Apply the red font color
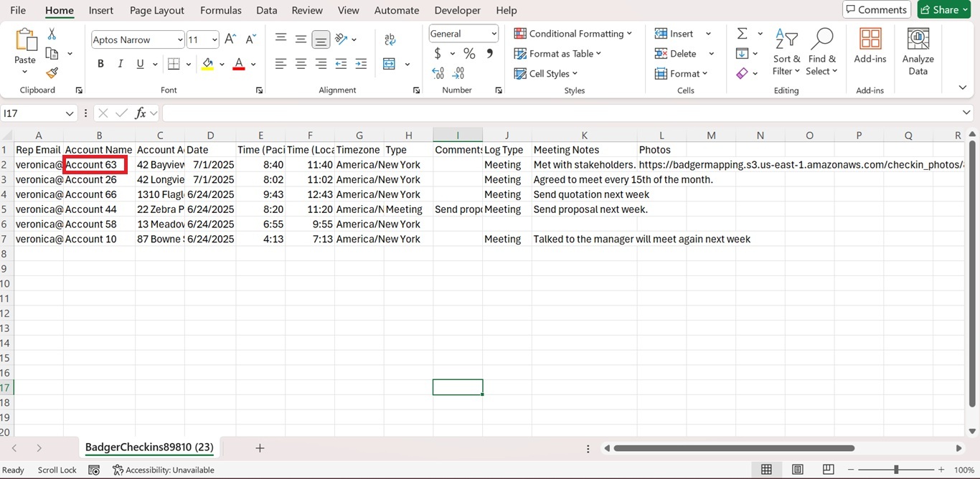The width and height of the screenshot is (980, 479). [x=239, y=64]
